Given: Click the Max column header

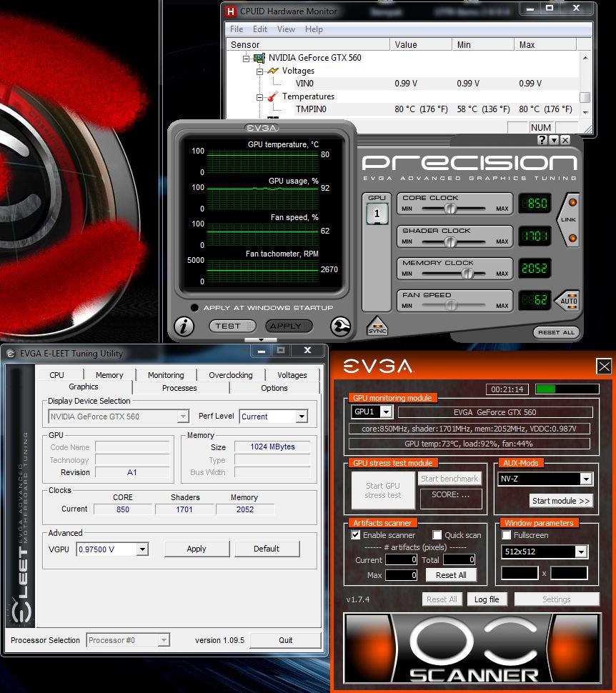Looking at the screenshot, I should (545, 44).
